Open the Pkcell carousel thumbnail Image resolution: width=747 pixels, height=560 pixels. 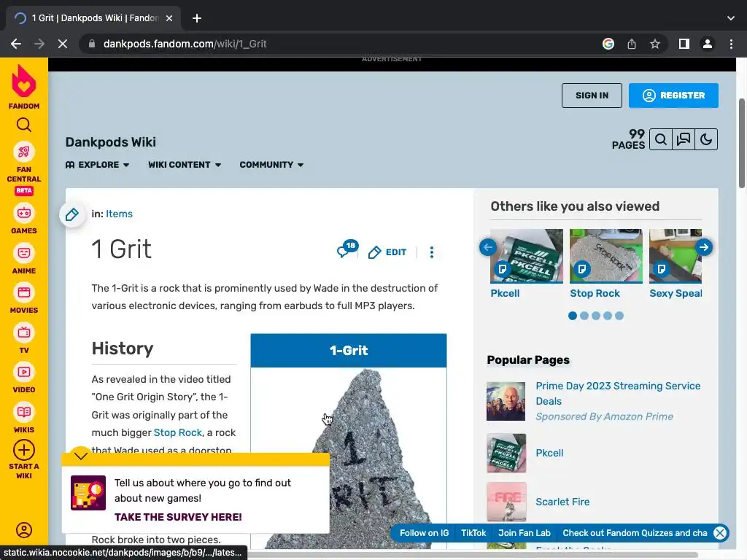pyautogui.click(x=527, y=256)
